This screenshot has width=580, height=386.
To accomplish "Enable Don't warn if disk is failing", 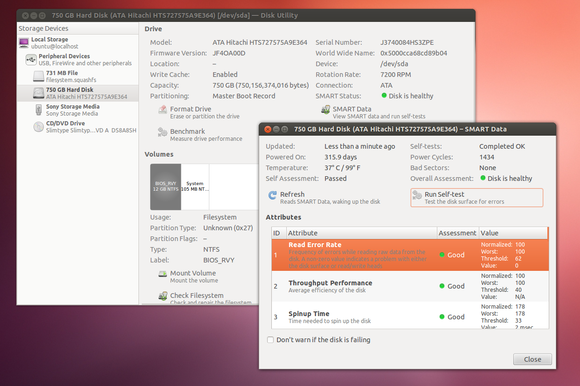I will point(270,340).
